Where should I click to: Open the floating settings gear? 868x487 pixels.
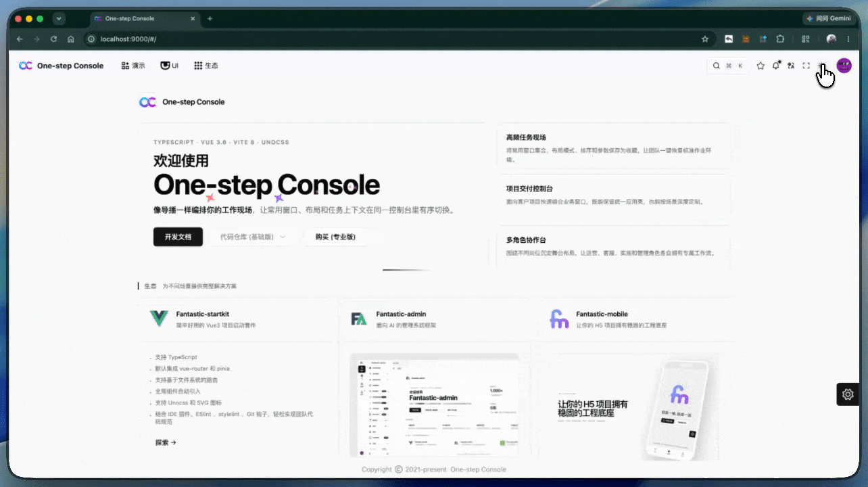coord(848,394)
